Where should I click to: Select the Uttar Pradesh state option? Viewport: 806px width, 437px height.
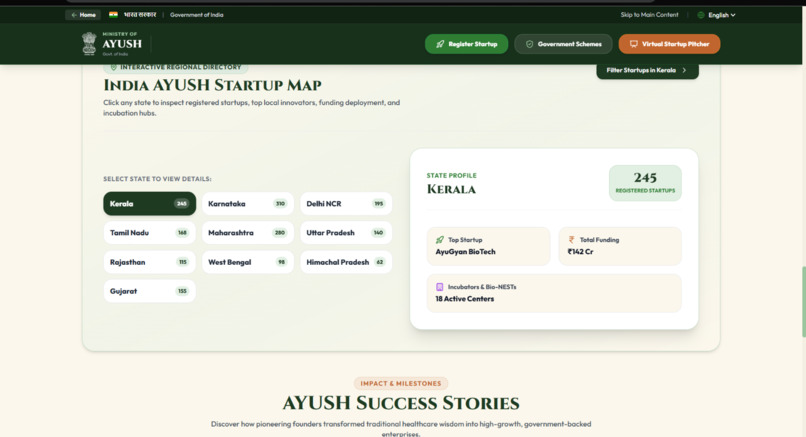pyautogui.click(x=346, y=233)
